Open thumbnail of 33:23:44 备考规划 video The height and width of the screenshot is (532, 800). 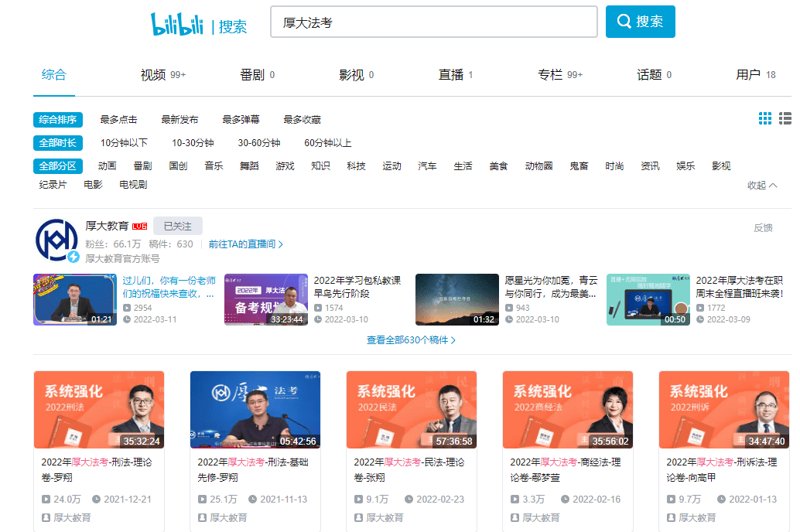[266, 299]
